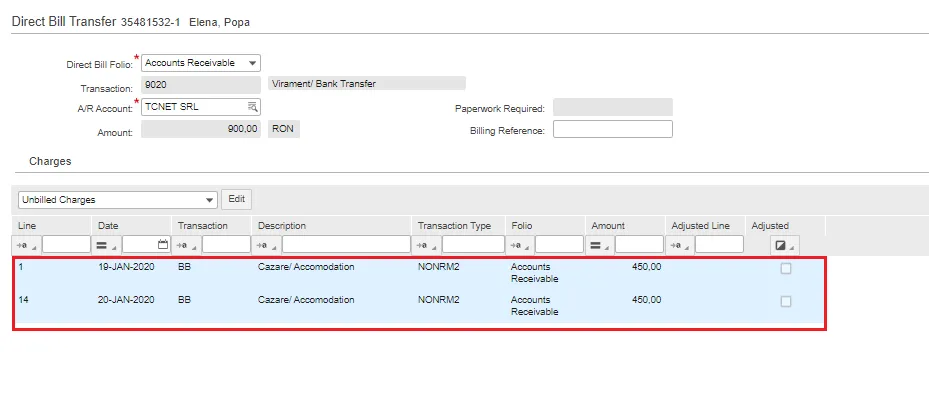This screenshot has width=929, height=395.
Task: Click the Billing Reference input field
Action: 613,129
